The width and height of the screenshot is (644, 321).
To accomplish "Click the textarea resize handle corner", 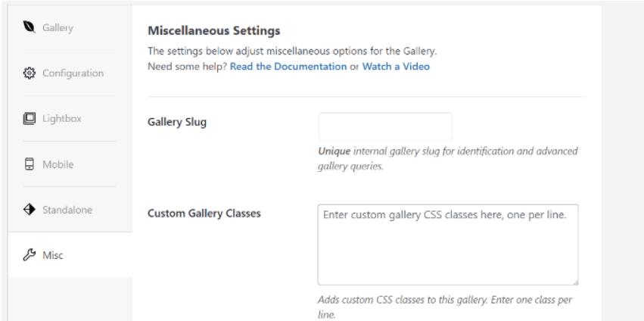I will 575,282.
